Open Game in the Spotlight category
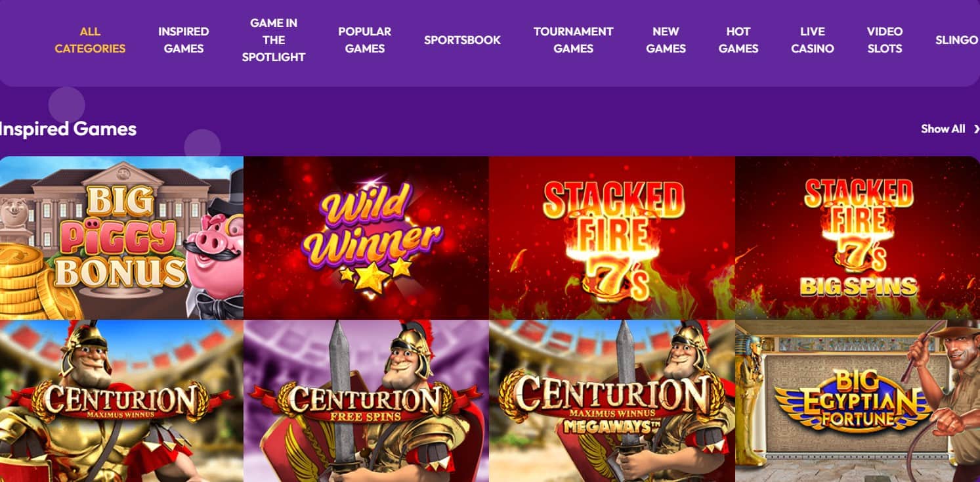Viewport: 980px width, 482px height. point(274,40)
